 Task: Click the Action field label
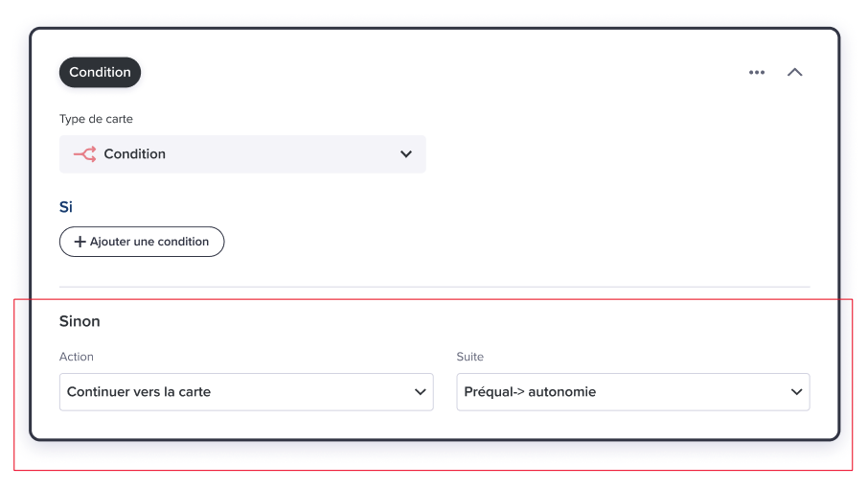[x=77, y=357]
